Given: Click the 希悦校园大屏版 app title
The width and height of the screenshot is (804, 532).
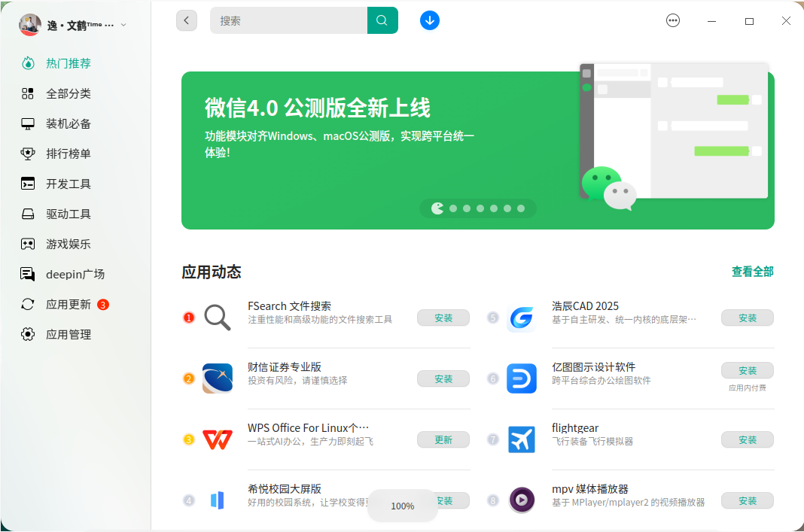Looking at the screenshot, I should pos(285,489).
